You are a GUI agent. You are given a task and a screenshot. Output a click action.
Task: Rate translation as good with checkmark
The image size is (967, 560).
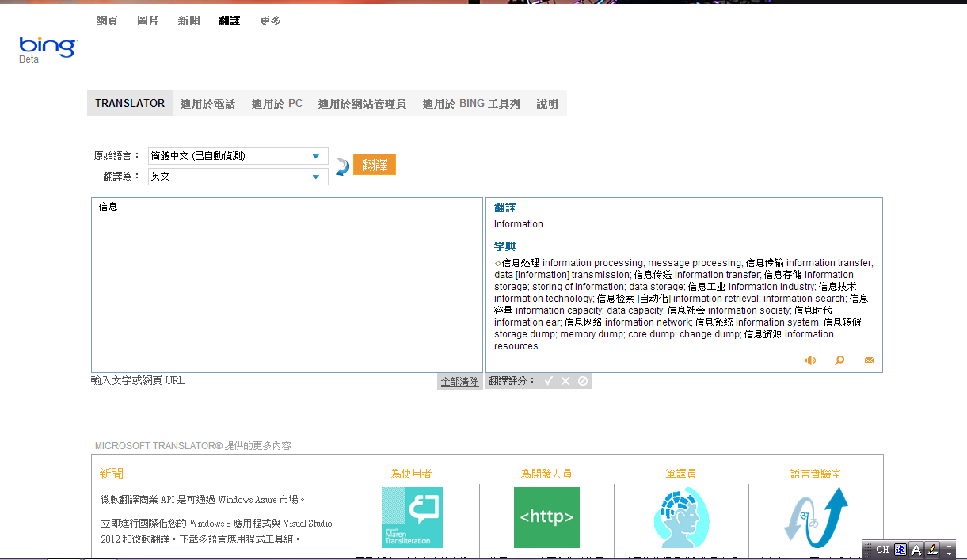(x=548, y=381)
